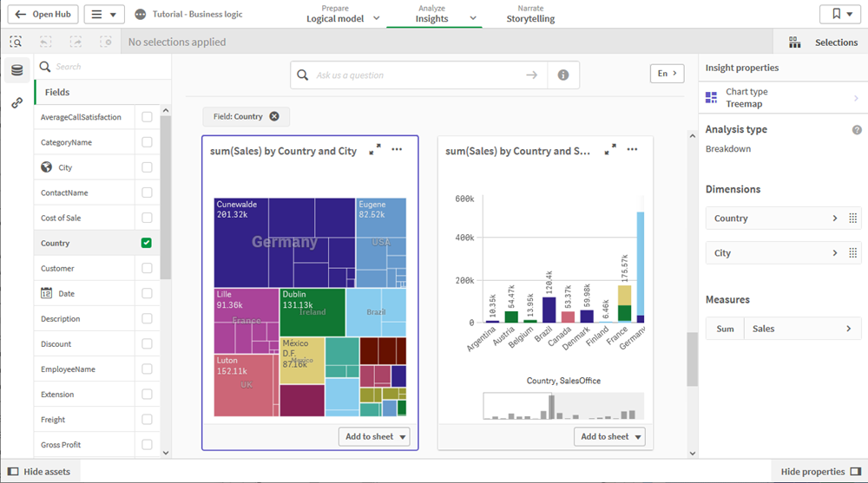Open the help icon next to Analysis type
This screenshot has height=483, width=868.
coord(857,130)
